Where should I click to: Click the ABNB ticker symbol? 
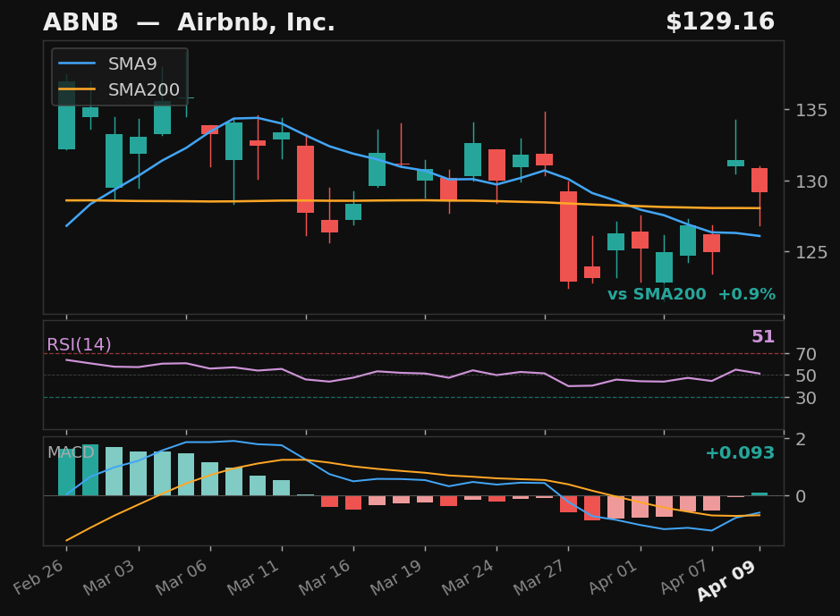click(x=82, y=21)
